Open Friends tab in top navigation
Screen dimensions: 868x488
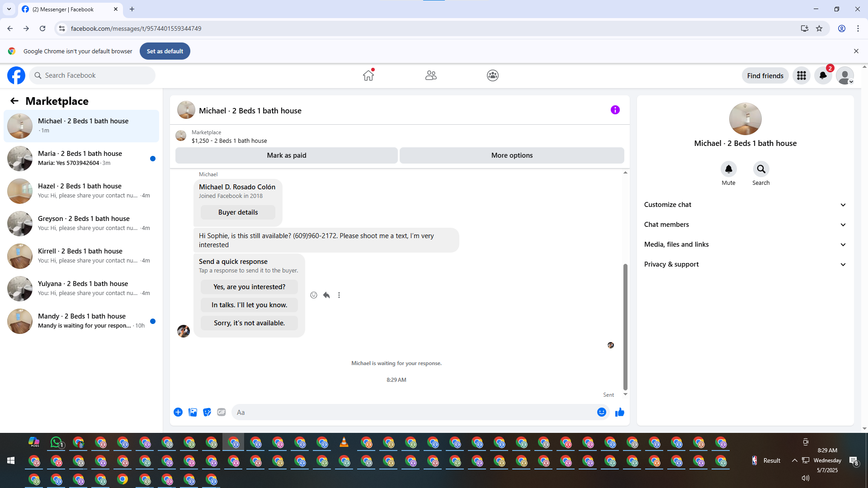click(x=430, y=75)
